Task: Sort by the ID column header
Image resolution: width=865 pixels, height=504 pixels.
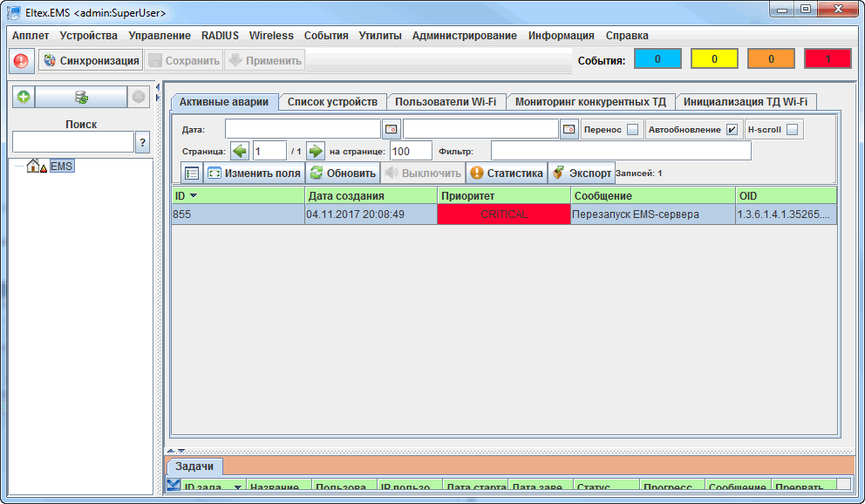Action: 238,195
